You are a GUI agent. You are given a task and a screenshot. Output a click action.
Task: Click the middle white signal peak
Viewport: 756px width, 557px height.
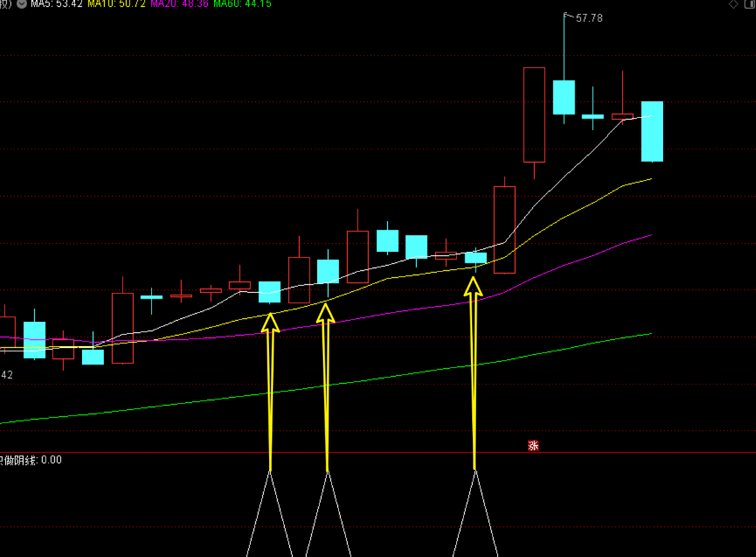328,472
